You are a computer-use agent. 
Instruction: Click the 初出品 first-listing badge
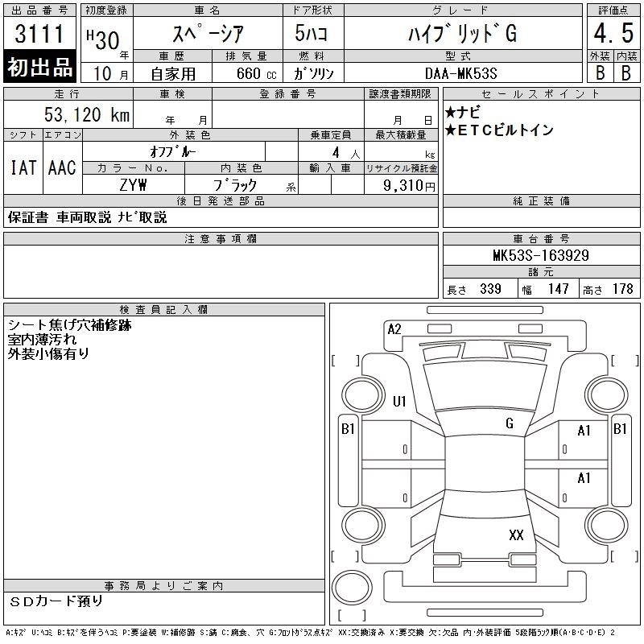point(39,67)
